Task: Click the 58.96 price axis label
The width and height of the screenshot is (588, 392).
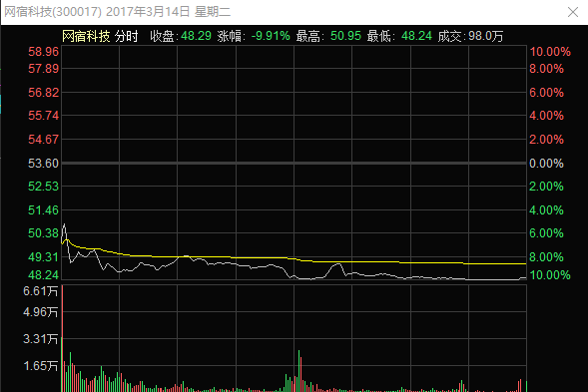Action: pyautogui.click(x=44, y=52)
